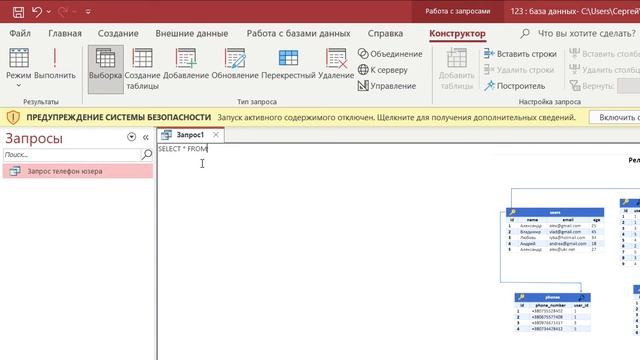Click the К серверу pass-through button
This screenshot has height=360, width=640.
[x=382, y=70]
